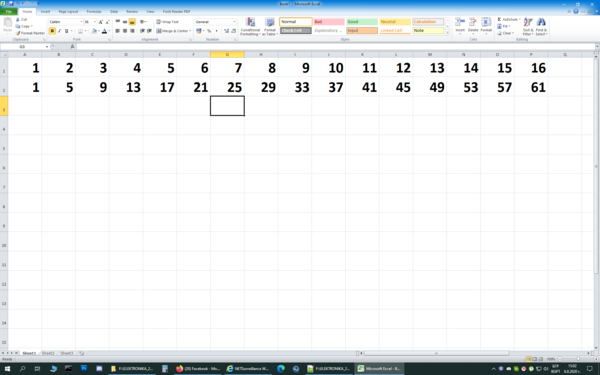Viewport: 600px width, 375px height.
Task: Open the Orientation text rotation tool
Action: pos(143,22)
